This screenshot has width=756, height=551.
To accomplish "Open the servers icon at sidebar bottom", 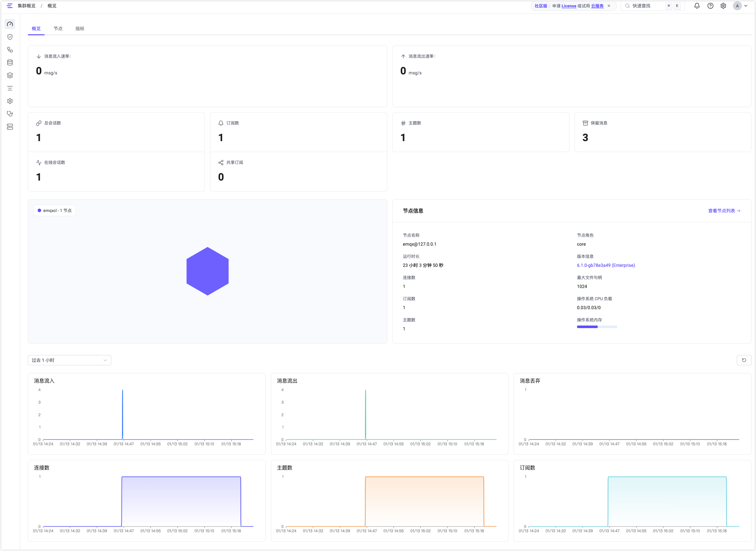I will click(x=10, y=127).
